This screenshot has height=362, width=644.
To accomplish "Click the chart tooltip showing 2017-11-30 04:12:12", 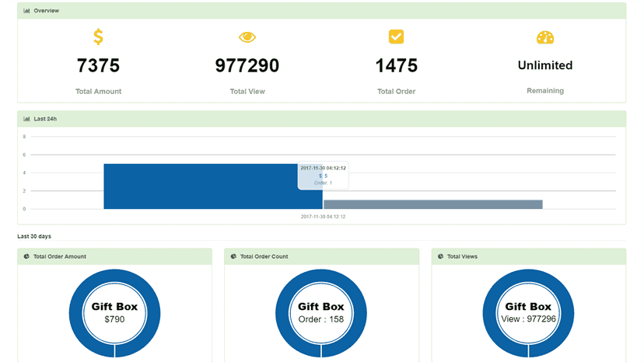I will click(324, 176).
